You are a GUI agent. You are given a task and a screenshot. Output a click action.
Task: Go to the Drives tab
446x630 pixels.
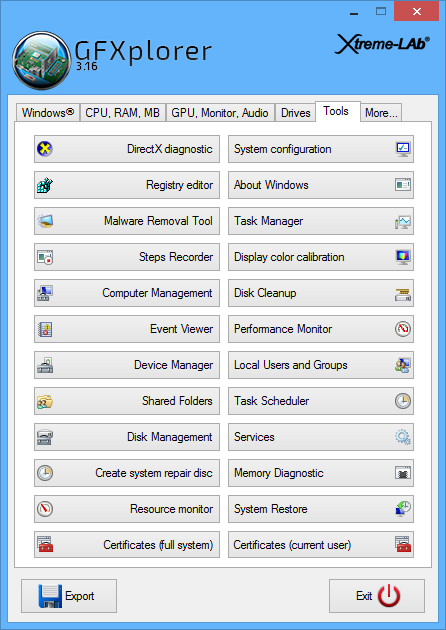pos(295,112)
